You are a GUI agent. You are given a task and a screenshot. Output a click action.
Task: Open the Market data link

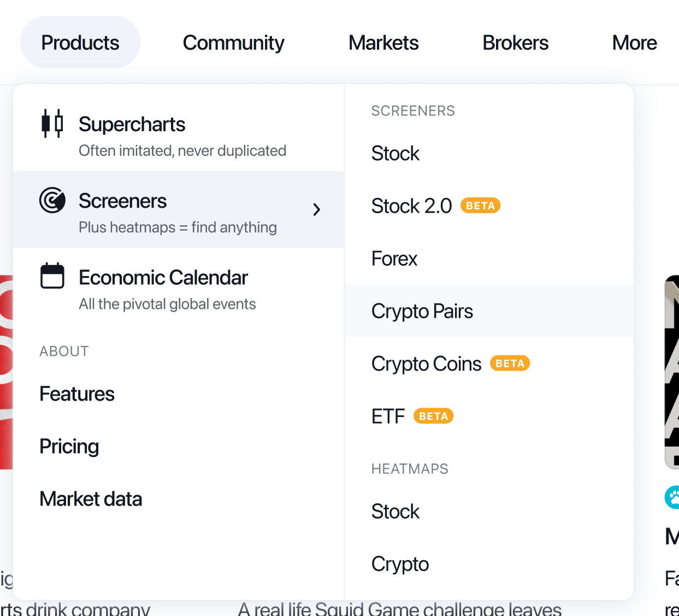[x=91, y=499]
